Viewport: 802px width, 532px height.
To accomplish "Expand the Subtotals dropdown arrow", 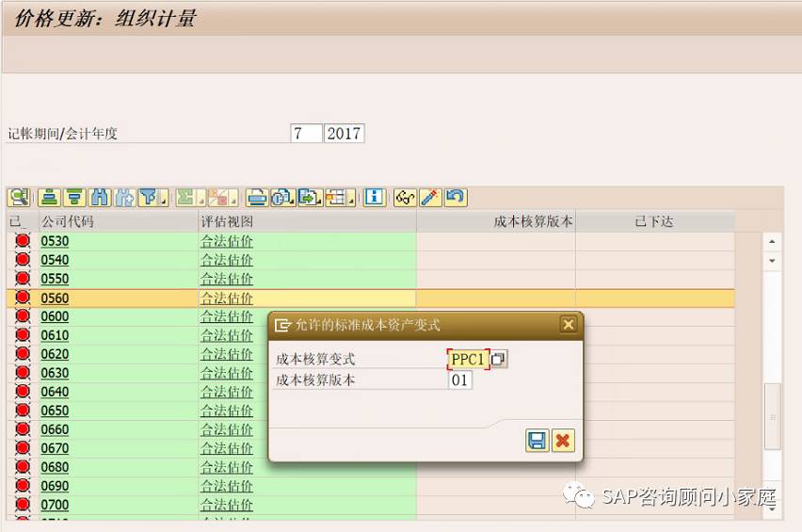I will [x=233, y=200].
